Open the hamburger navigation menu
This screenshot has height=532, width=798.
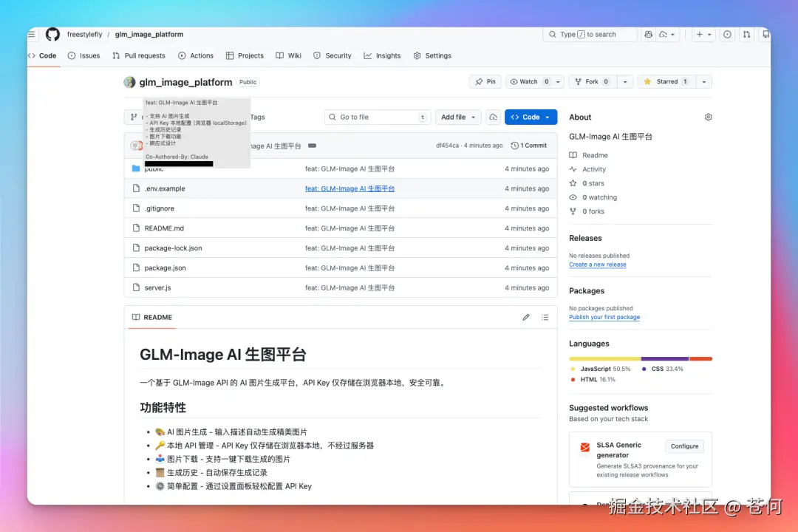[x=32, y=34]
